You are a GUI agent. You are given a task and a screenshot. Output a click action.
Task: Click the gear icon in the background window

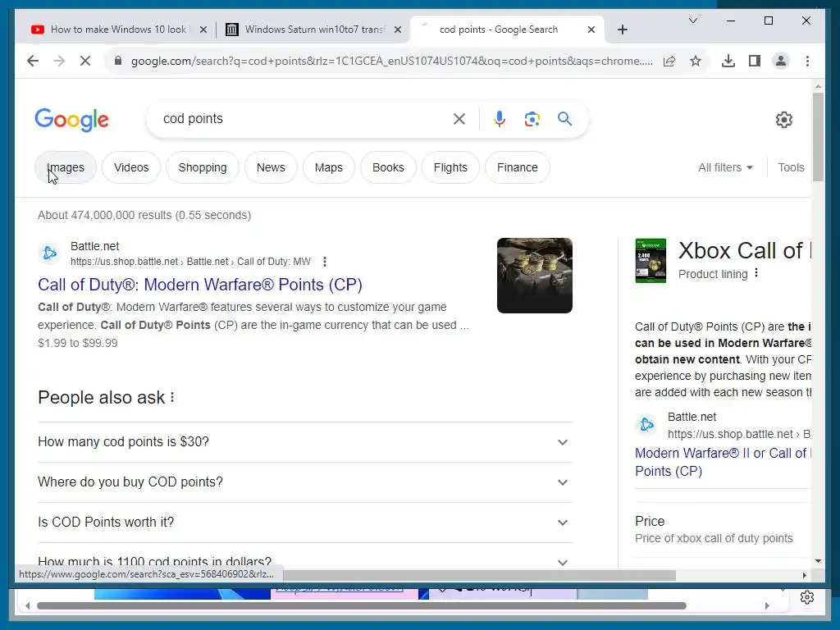coord(807,597)
